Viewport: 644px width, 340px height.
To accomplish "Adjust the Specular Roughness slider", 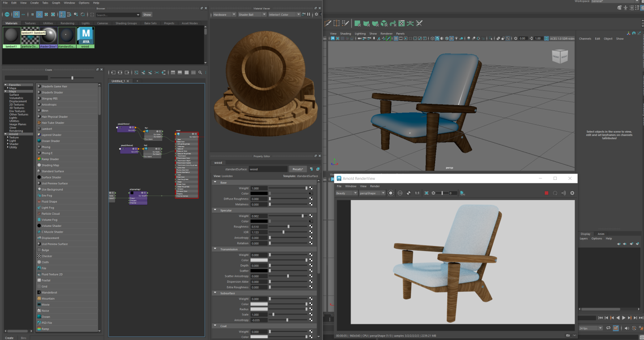I will [289, 227].
